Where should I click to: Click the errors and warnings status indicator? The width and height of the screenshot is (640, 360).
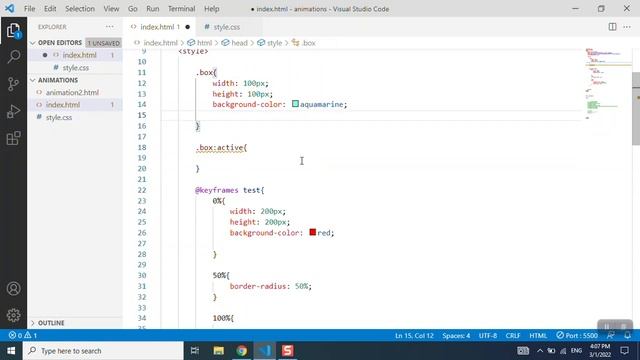click(23, 335)
